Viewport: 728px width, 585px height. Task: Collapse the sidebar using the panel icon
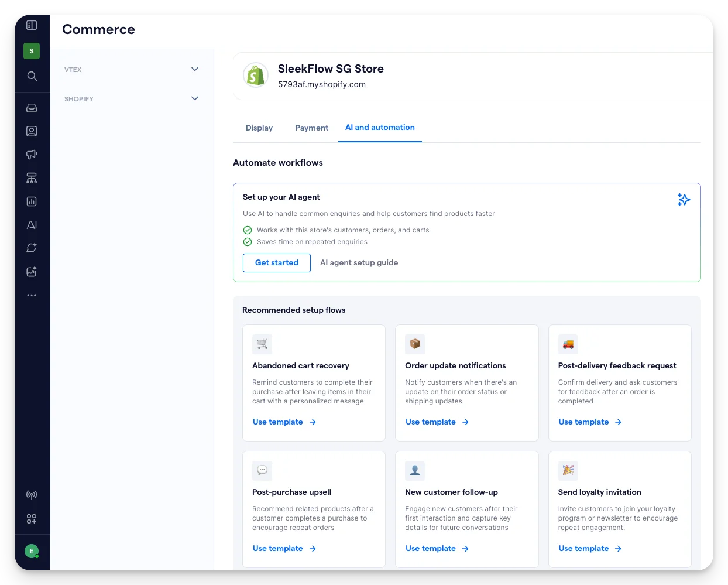coord(32,25)
